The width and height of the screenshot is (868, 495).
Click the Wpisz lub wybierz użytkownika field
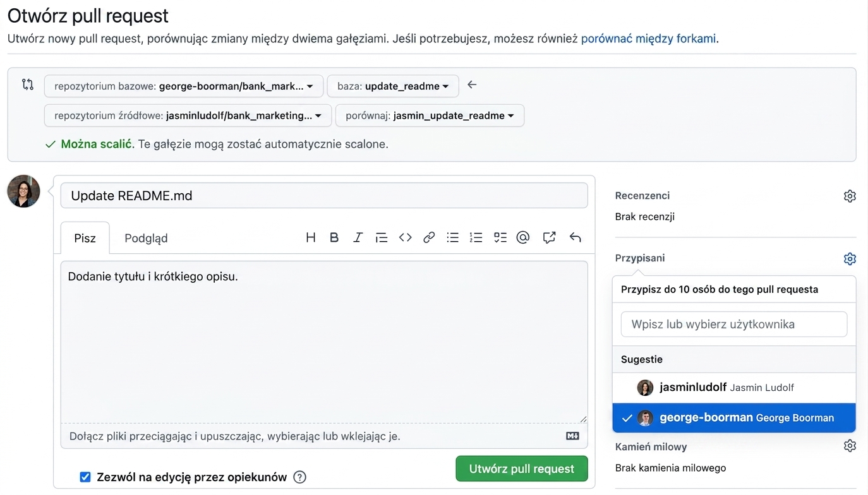734,325
